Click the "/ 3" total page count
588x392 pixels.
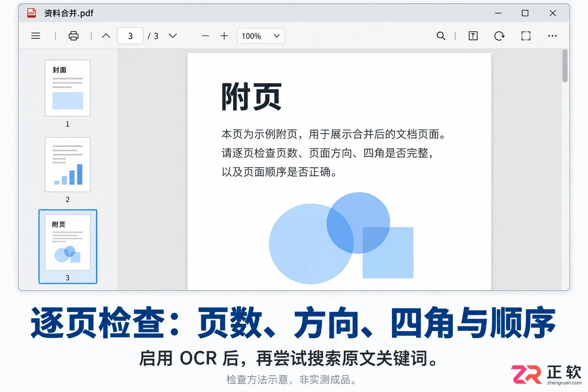[153, 36]
